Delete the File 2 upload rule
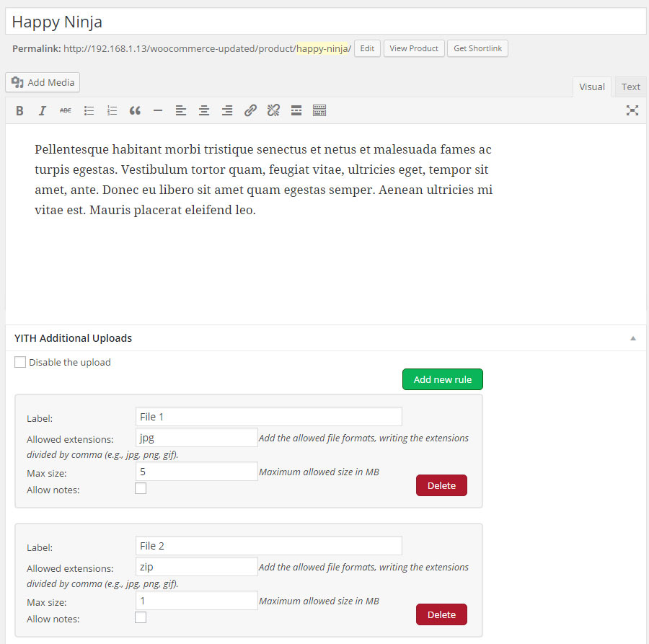 (441, 614)
